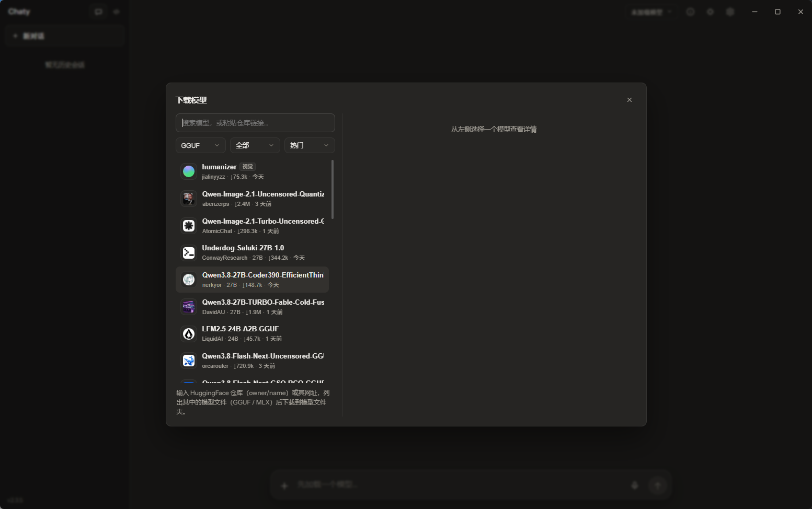The height and width of the screenshot is (509, 812).
Task: Focus the model search input field
Action: [255, 123]
